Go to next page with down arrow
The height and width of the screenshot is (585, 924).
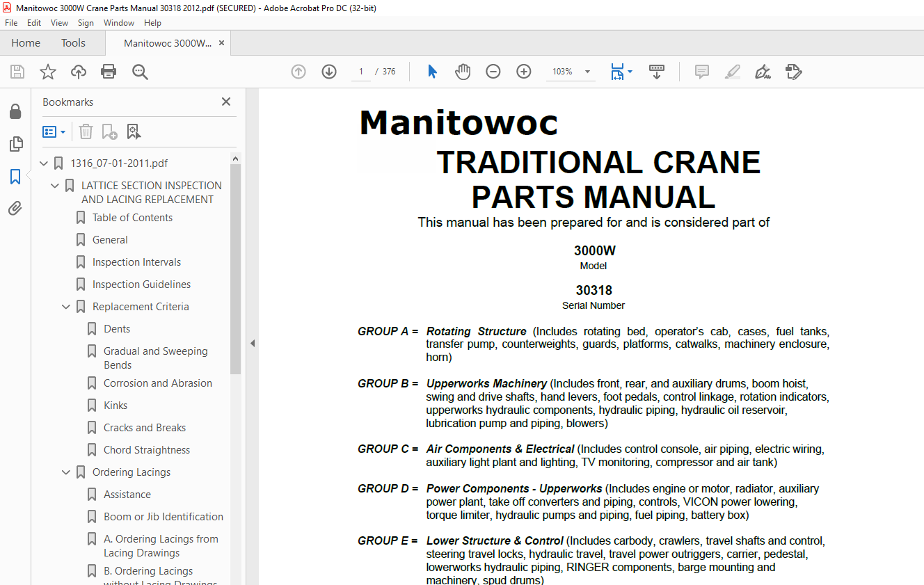tap(329, 72)
